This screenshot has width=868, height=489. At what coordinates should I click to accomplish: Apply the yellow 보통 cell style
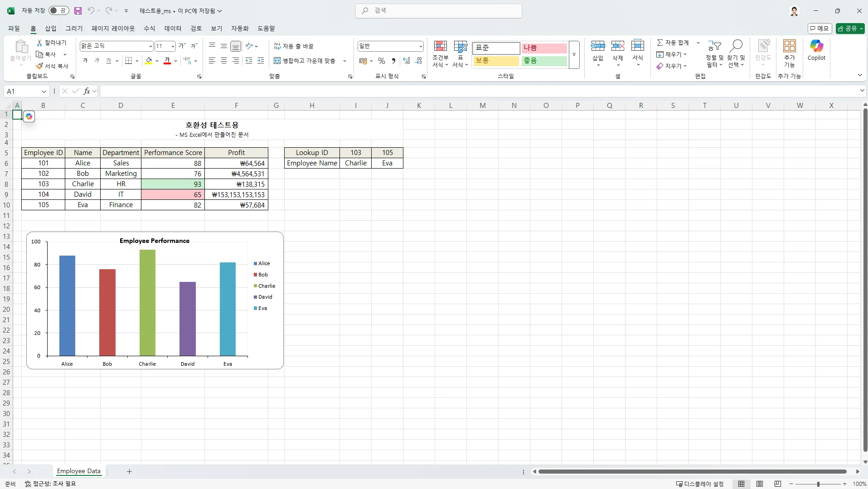tap(496, 61)
